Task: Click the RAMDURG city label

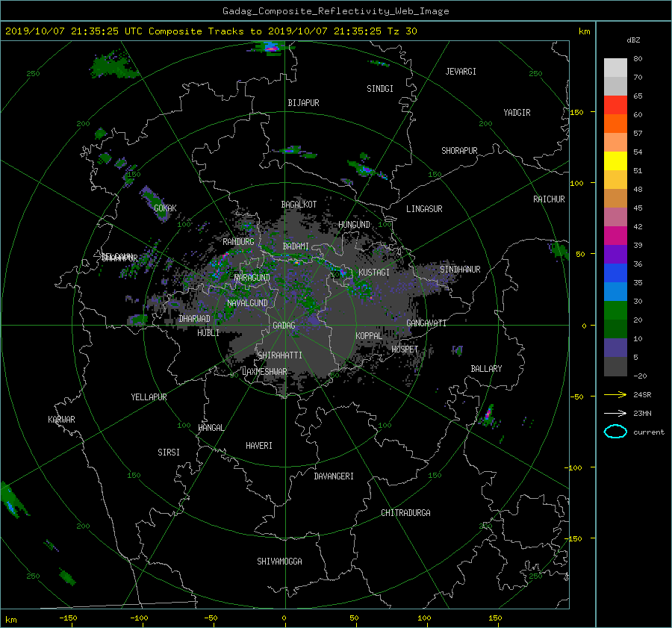Action: 238,242
